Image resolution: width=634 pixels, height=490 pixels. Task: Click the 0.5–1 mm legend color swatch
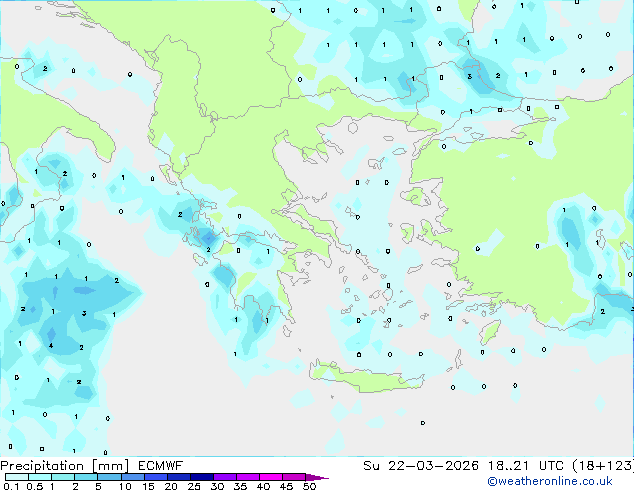click(40, 477)
